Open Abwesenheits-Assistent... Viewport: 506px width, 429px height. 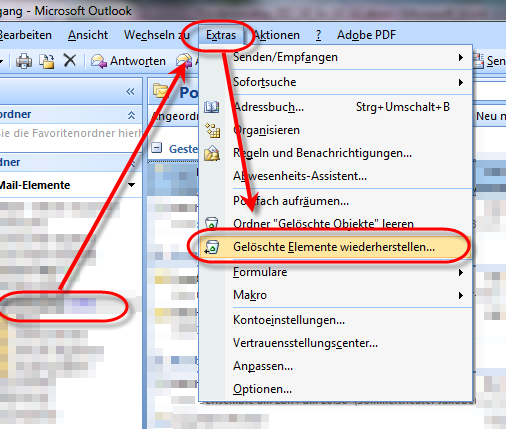coord(336,176)
